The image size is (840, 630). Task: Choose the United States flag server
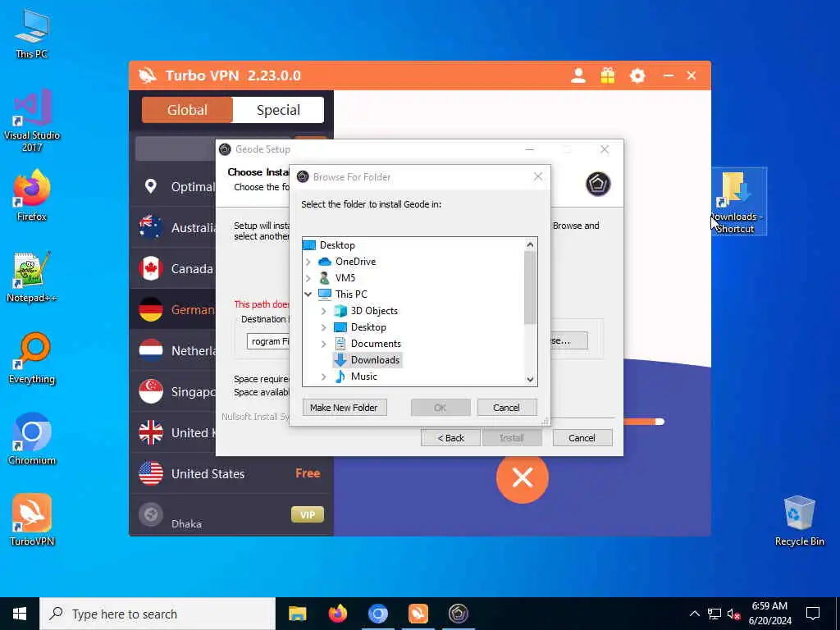pyautogui.click(x=151, y=473)
